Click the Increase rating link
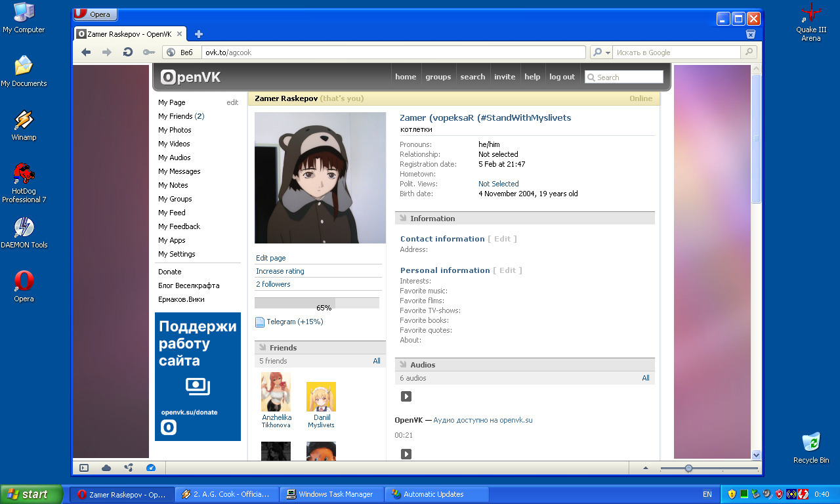The width and height of the screenshot is (840, 504). pos(280,271)
